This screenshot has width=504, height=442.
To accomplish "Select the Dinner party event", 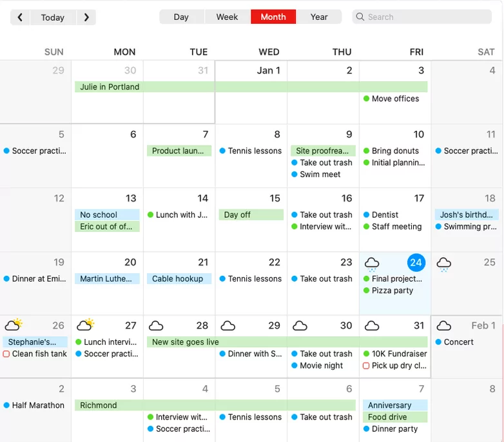I will click(x=390, y=429).
